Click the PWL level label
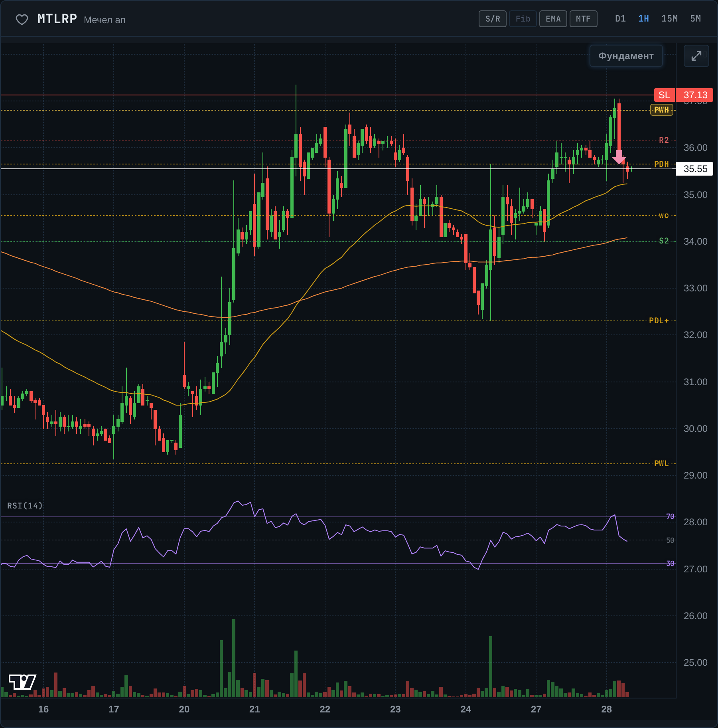 [x=661, y=463]
